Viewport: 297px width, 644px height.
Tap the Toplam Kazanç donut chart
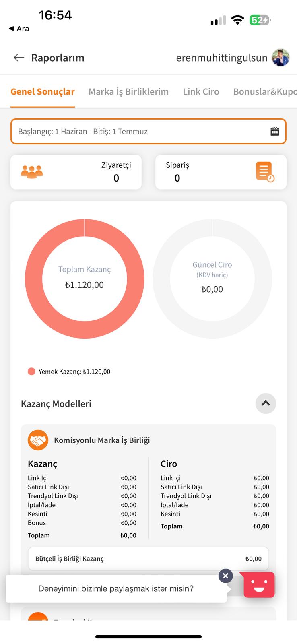pyautogui.click(x=85, y=279)
